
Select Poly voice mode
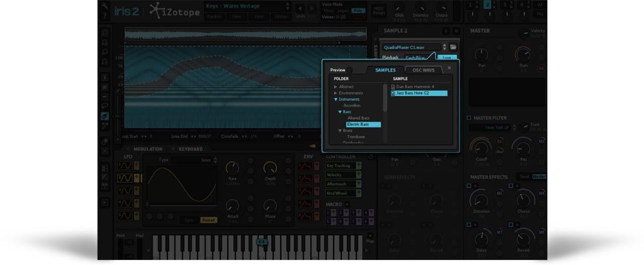(x=358, y=11)
